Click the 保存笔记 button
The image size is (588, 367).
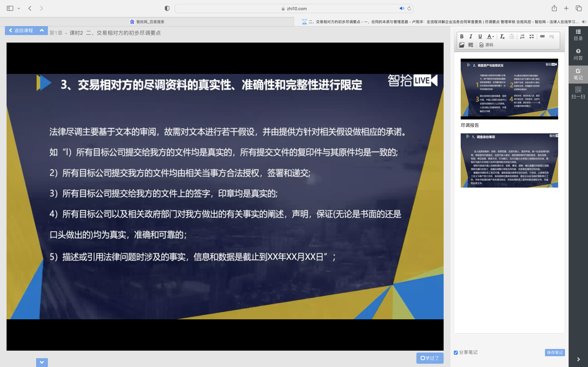click(x=555, y=352)
